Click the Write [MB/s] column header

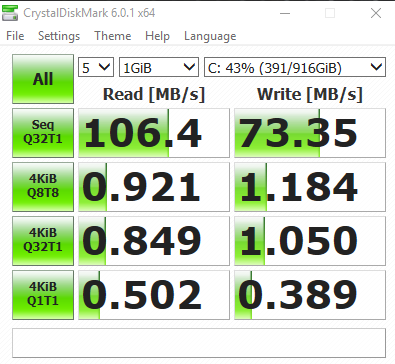(x=310, y=95)
